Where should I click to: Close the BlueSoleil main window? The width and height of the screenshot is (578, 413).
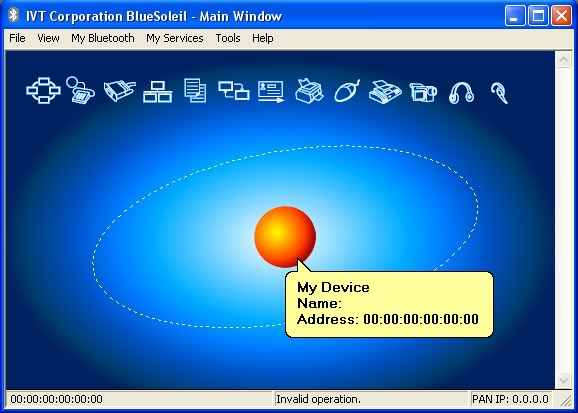point(561,16)
